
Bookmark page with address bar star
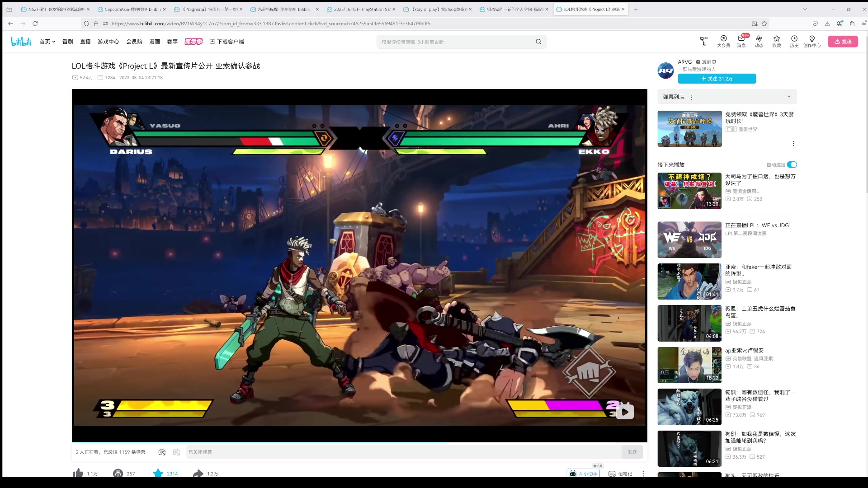(764, 23)
